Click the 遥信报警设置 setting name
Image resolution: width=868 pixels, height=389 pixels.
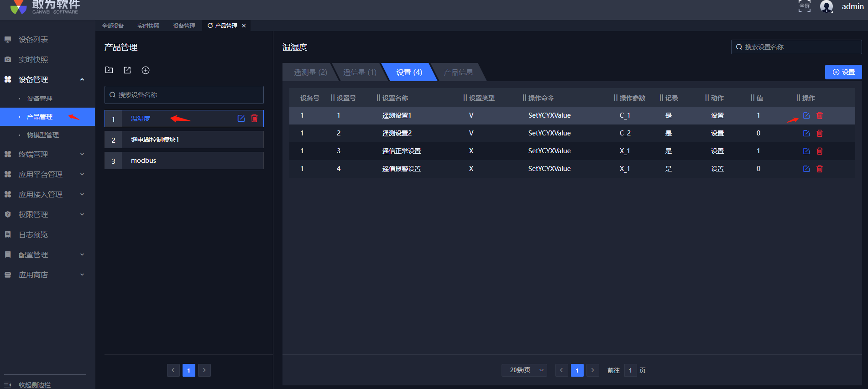point(402,169)
